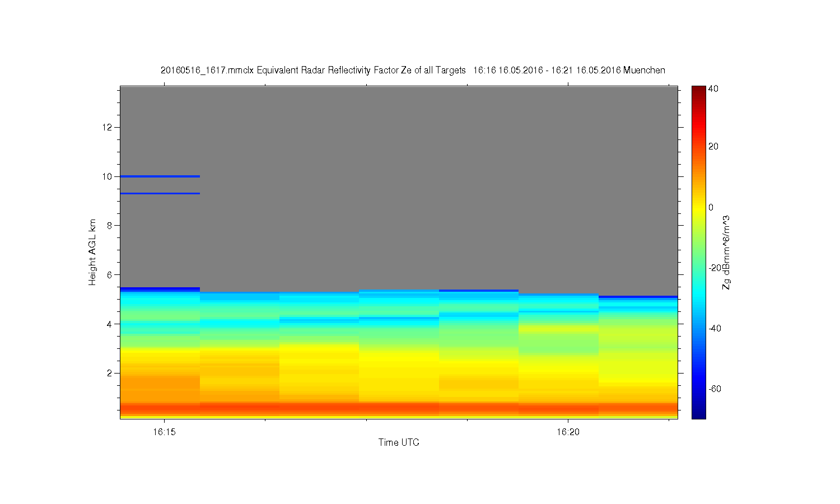840x504 pixels.
Task: Click the lower blue echo line near 9.3 km
Action: [160, 194]
